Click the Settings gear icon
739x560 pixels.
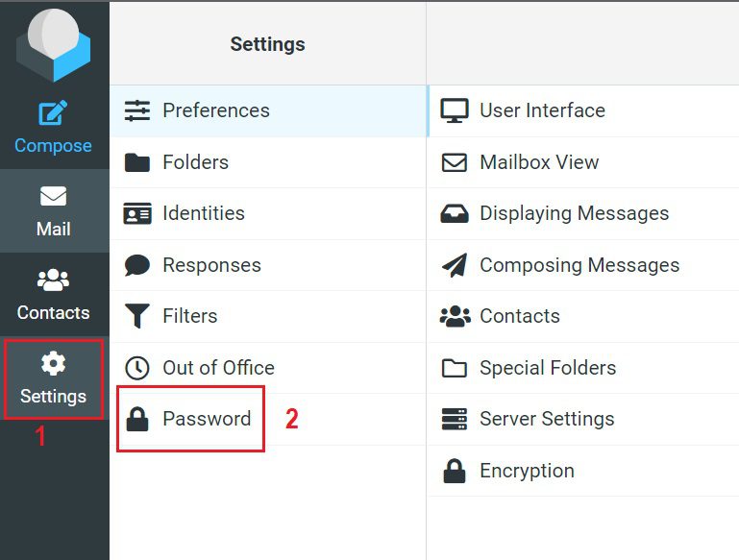click(53, 363)
